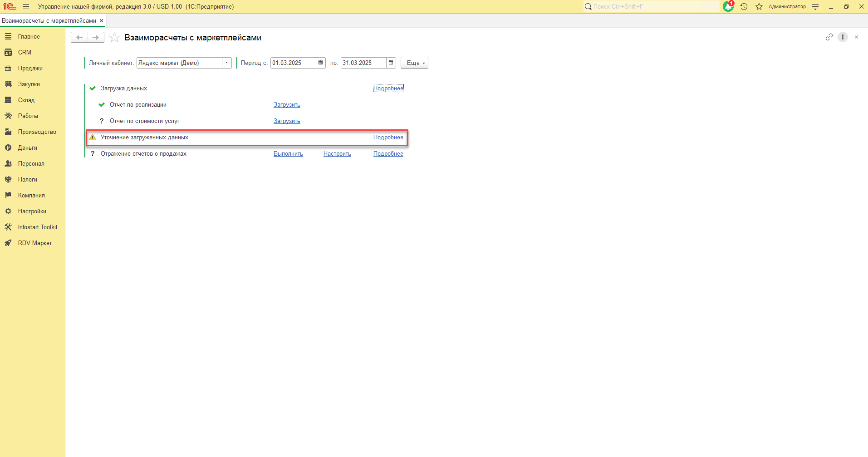Focus the Поиск search field

pos(652,6)
